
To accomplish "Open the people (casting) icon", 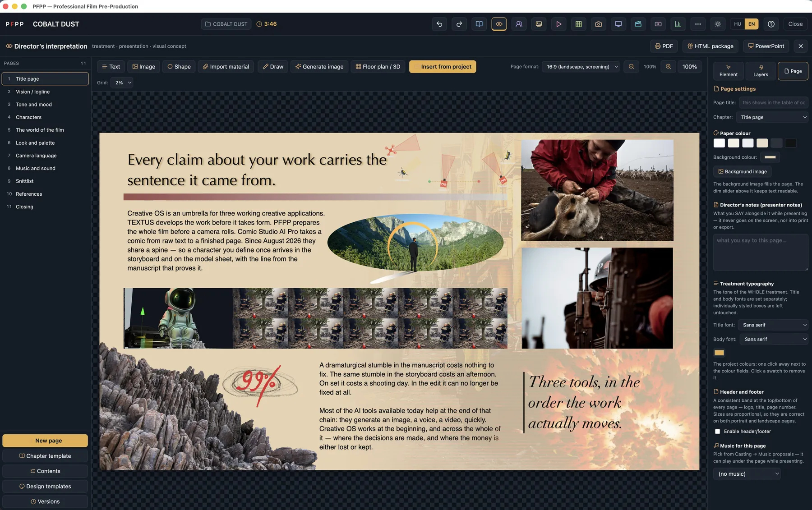I will pyautogui.click(x=519, y=24).
